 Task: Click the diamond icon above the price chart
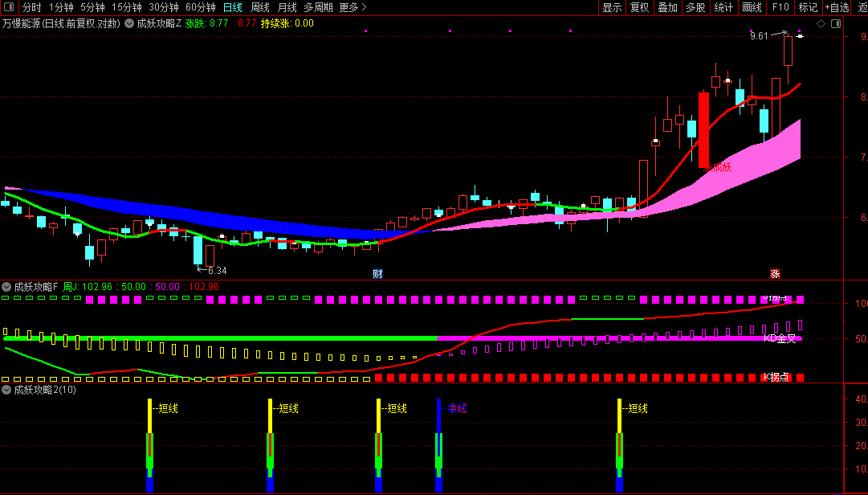[821, 24]
